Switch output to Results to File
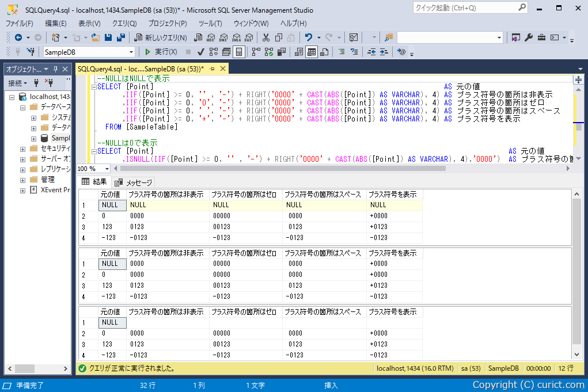 pos(324,52)
